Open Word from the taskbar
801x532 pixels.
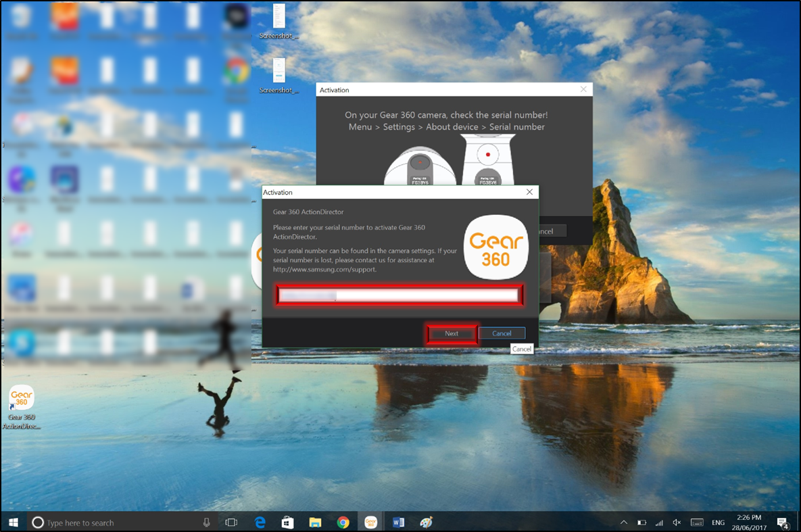coord(398,523)
